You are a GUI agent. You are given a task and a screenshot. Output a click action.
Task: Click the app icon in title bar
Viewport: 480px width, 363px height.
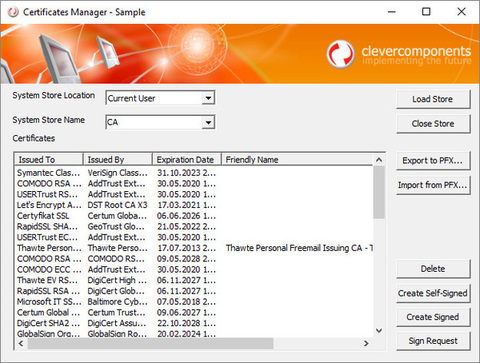coord(13,12)
